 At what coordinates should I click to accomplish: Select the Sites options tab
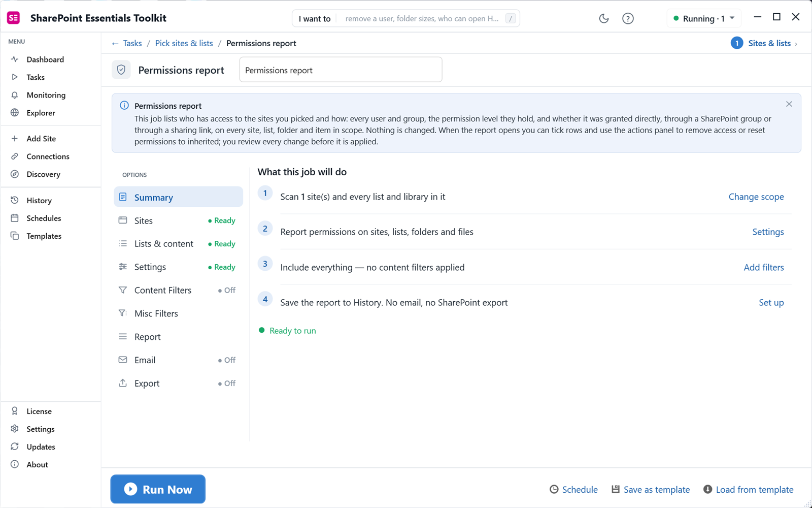(x=178, y=220)
